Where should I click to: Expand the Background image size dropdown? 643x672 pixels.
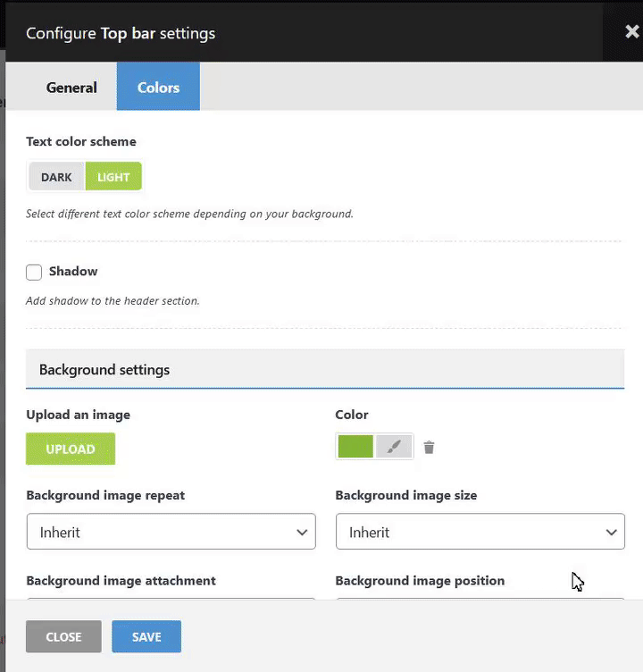tap(480, 532)
